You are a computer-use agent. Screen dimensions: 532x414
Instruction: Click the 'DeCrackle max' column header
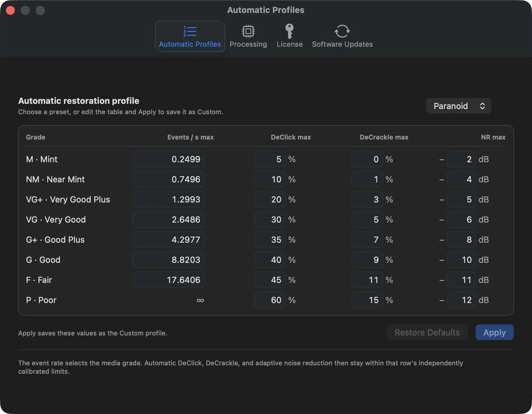coord(384,137)
